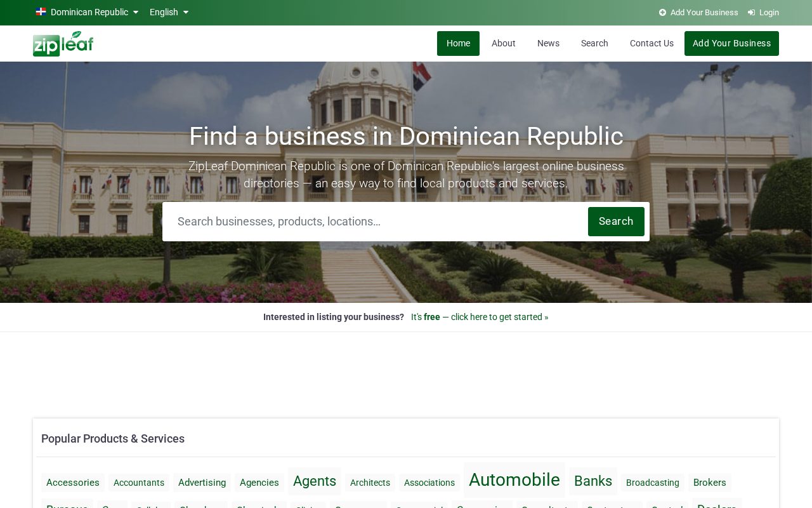Select the Brokers category tag
This screenshot has width=812, height=508.
coord(710,483)
